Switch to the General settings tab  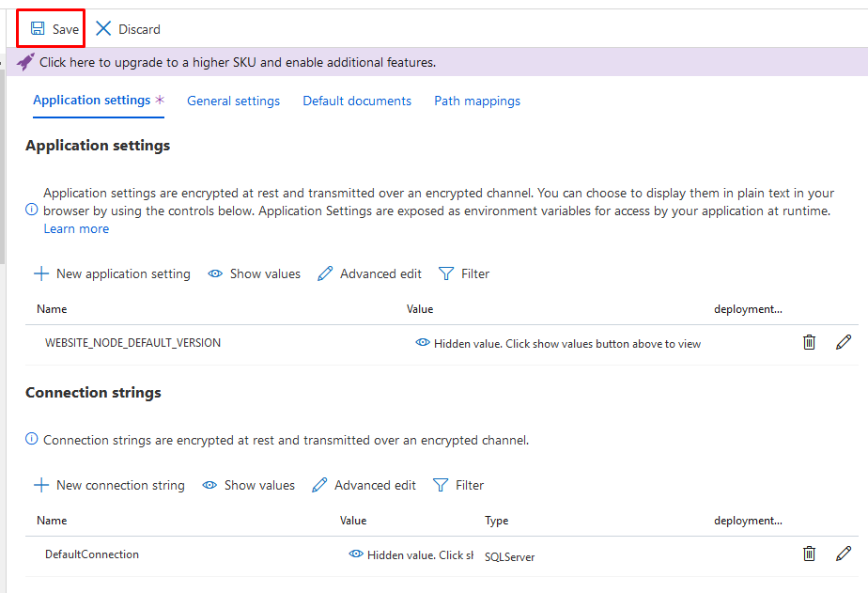pyautogui.click(x=233, y=100)
